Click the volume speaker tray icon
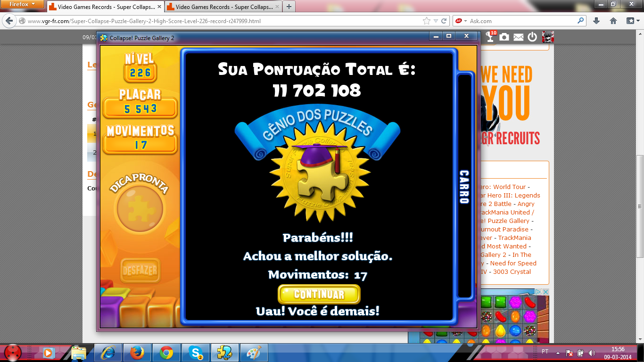The image size is (644, 362). (x=592, y=353)
